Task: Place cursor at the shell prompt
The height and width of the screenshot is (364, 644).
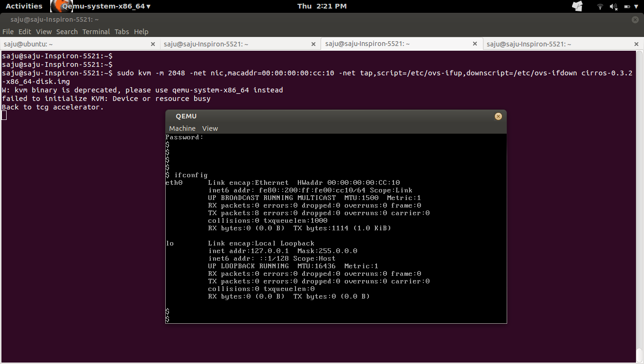Action: [x=5, y=115]
